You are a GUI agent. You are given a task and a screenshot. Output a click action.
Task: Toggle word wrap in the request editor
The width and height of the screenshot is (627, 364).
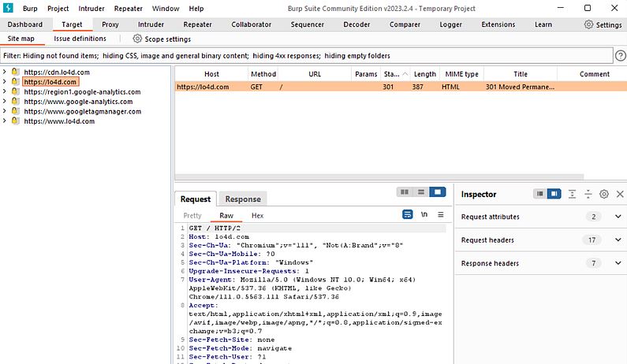(x=408, y=214)
